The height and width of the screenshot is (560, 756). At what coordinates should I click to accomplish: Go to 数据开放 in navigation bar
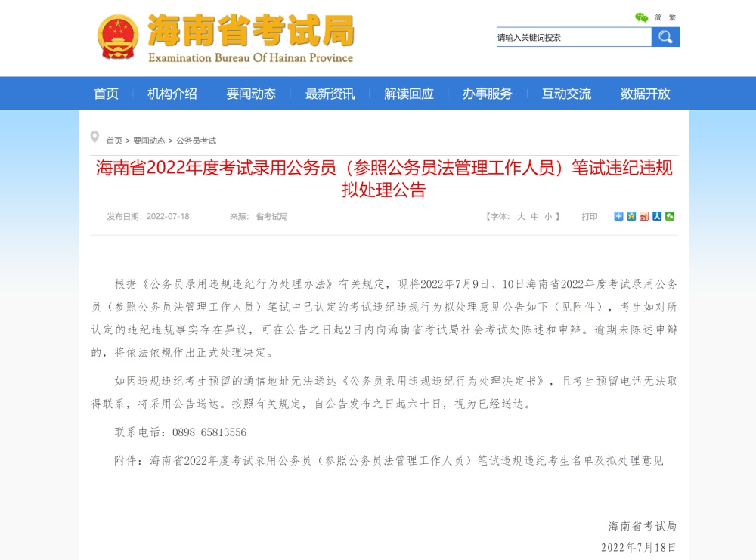tap(645, 94)
